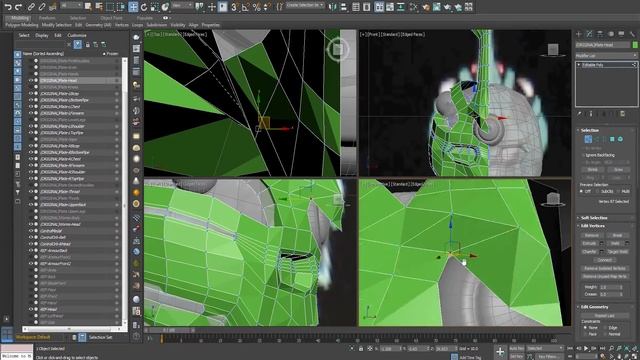This screenshot has width=640, height=360.
Task: Click the Select by Name icon
Action: pos(99,7)
